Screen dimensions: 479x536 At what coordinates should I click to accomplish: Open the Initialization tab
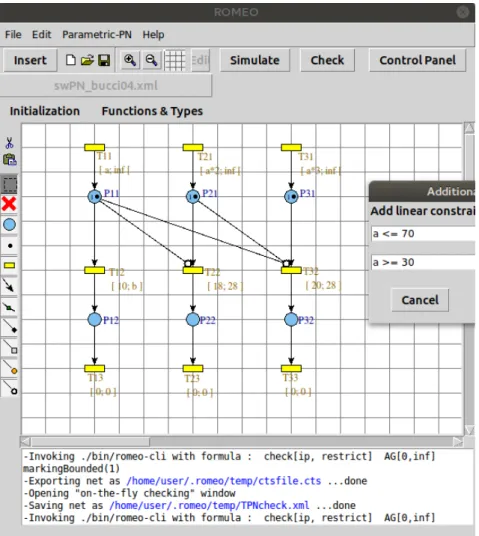[x=44, y=111]
